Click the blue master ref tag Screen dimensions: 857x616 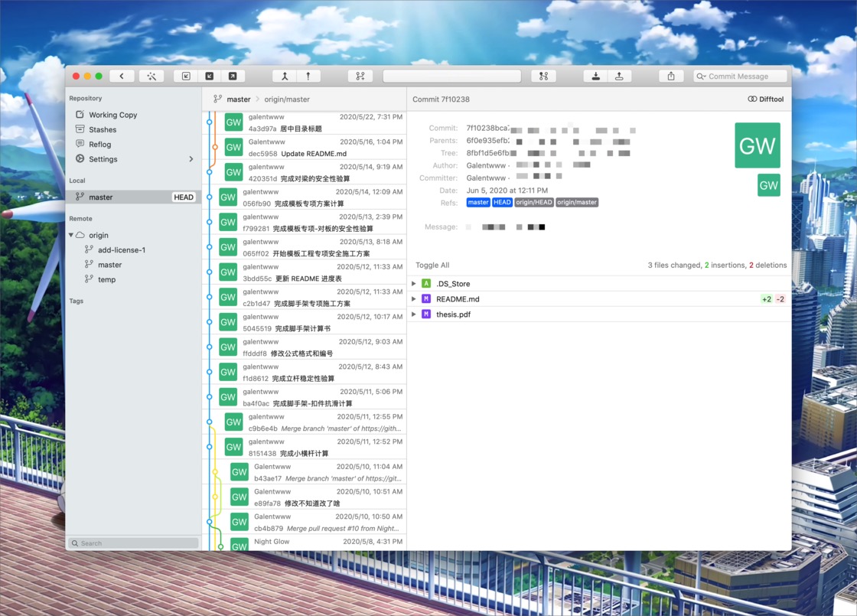pos(478,202)
